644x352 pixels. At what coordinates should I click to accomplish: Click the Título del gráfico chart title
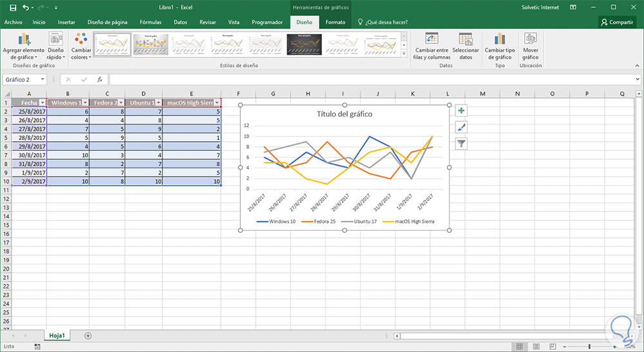tap(345, 114)
